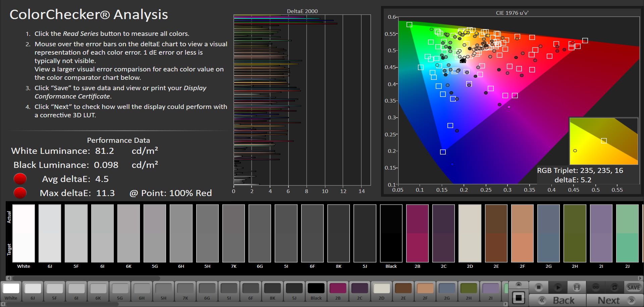The image size is (644, 307).
Task: Click the Read Series play icon
Action: [x=558, y=287]
